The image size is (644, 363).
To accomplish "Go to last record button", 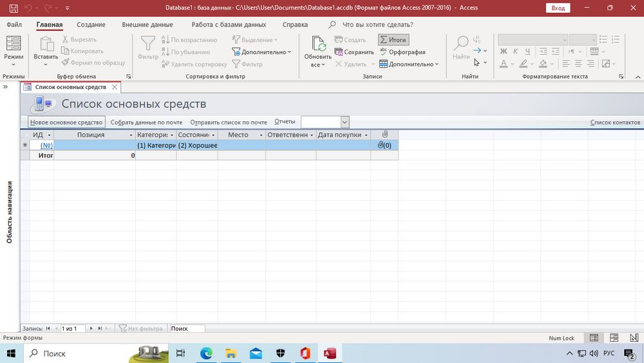I will pyautogui.click(x=99, y=328).
